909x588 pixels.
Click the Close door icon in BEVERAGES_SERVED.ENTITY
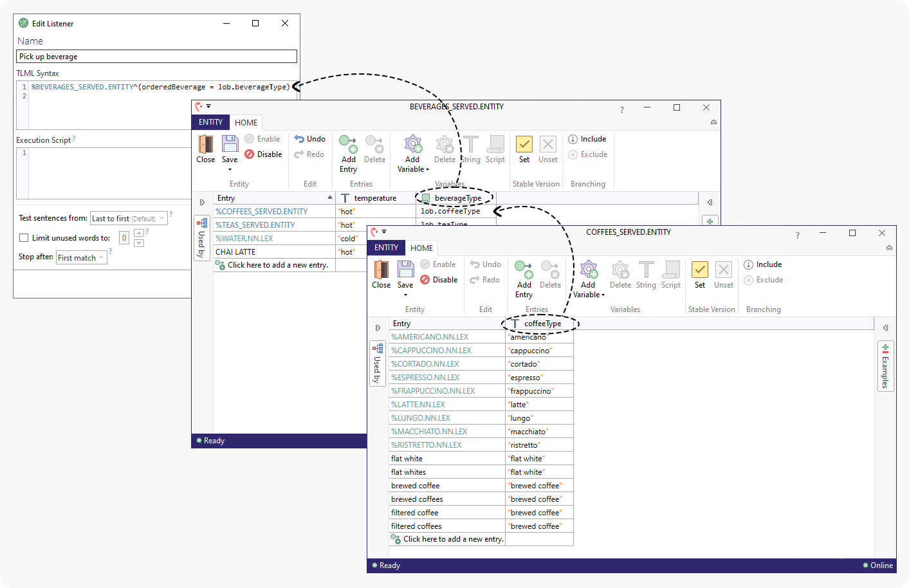click(206, 144)
